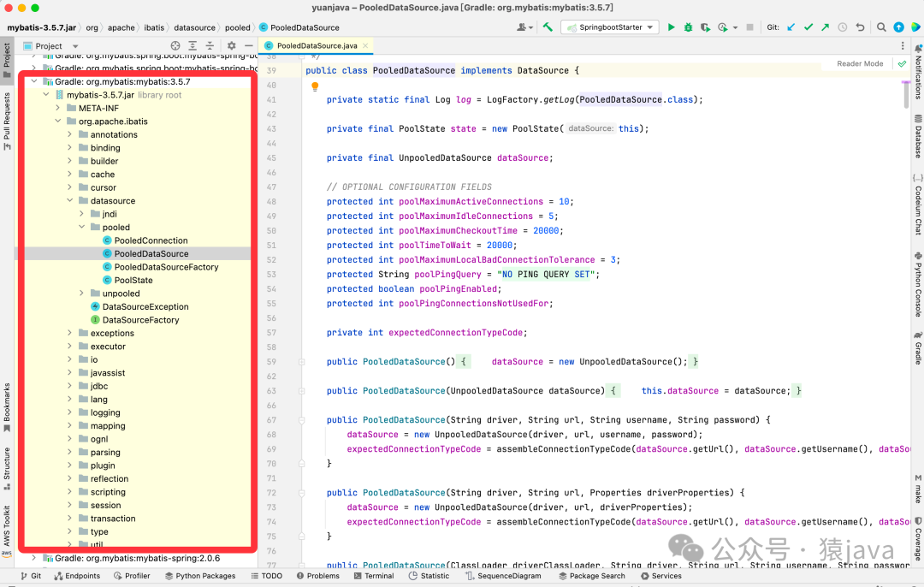
Task: Collapse the datasource package node
Action: [x=69, y=200]
